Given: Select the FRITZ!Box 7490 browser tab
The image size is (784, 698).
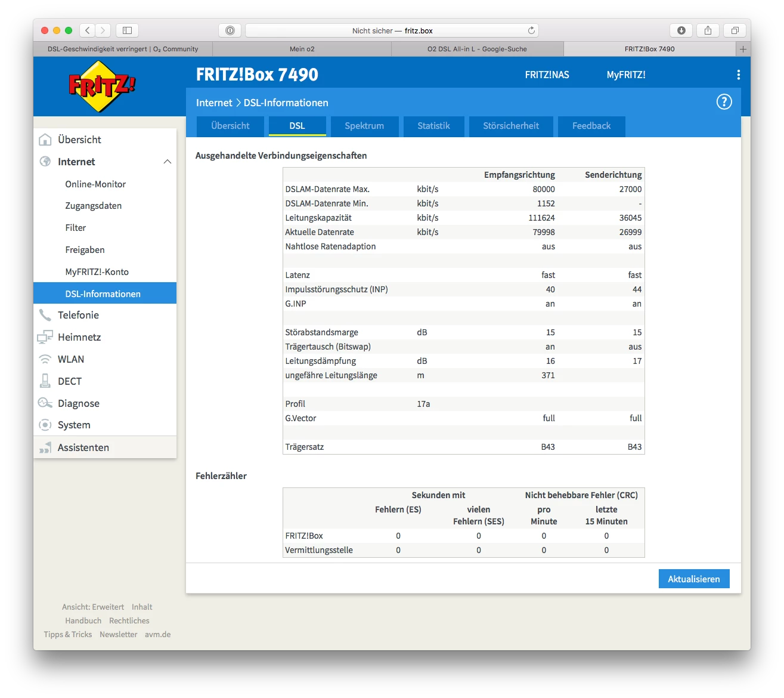Looking at the screenshot, I should click(x=650, y=49).
